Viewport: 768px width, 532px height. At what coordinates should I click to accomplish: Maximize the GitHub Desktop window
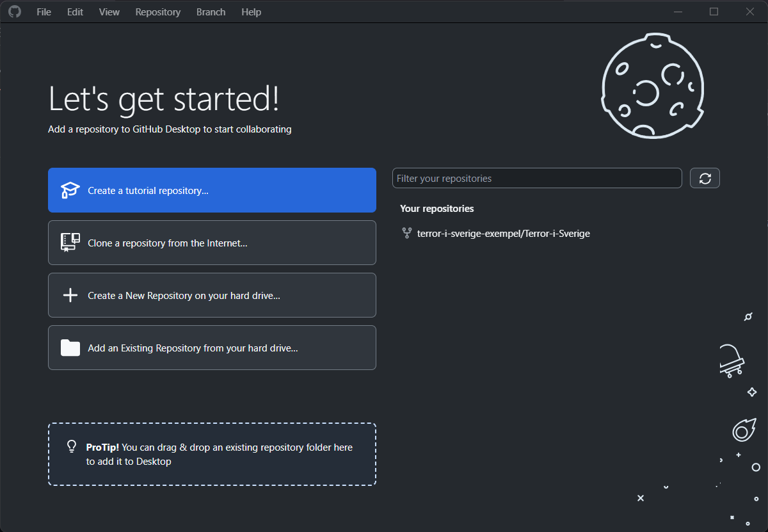[x=714, y=12]
